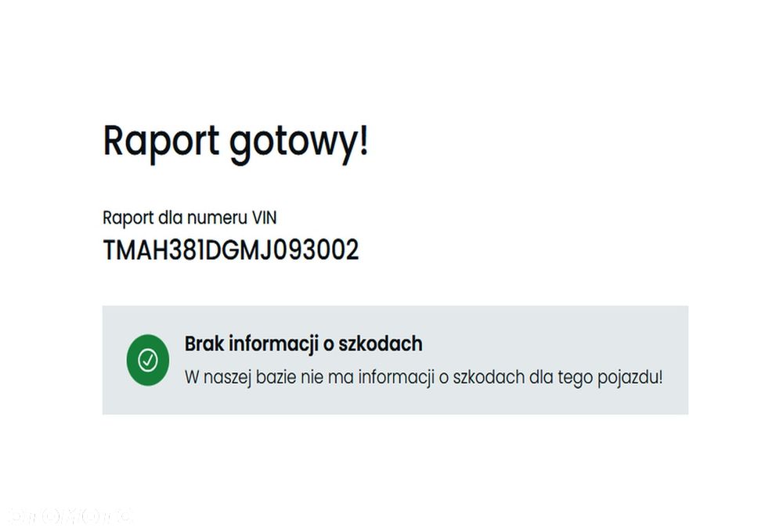Click the white tick inside the green circle
The width and height of the screenshot is (783, 532).
point(148,360)
